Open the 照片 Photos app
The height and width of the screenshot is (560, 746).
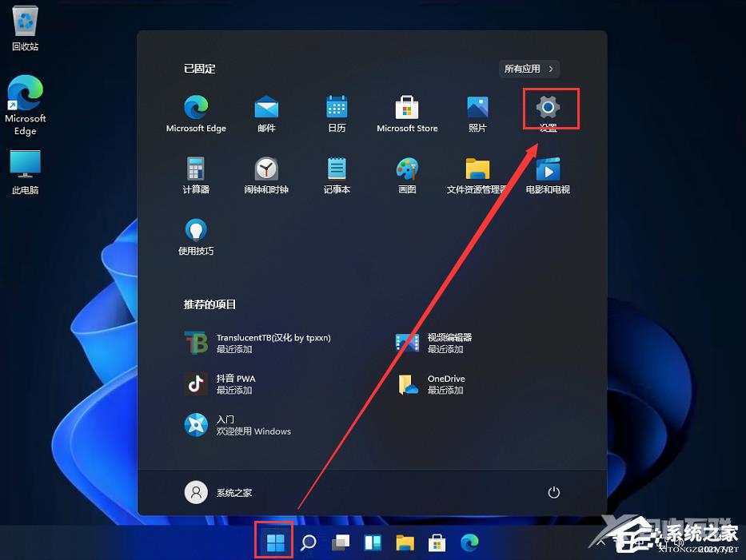[x=477, y=109]
